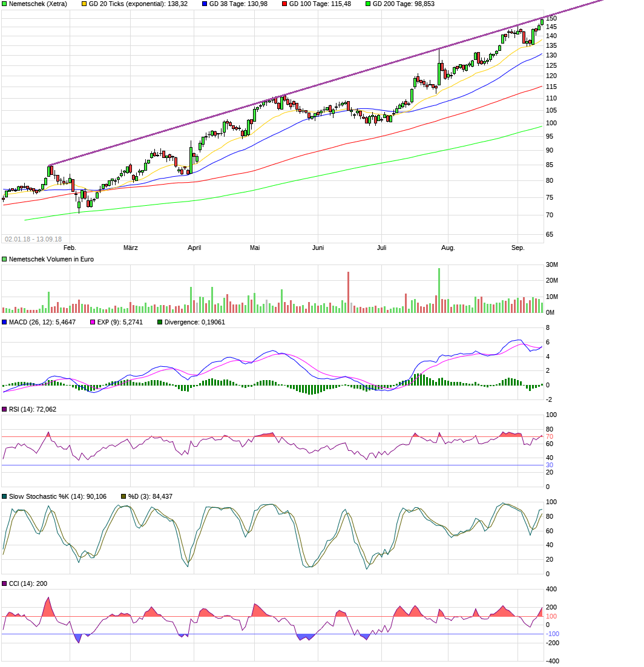Click the blue GD 38 Tage legend swatch
Image resolution: width=644 pixels, height=667 pixels.
point(205,4)
